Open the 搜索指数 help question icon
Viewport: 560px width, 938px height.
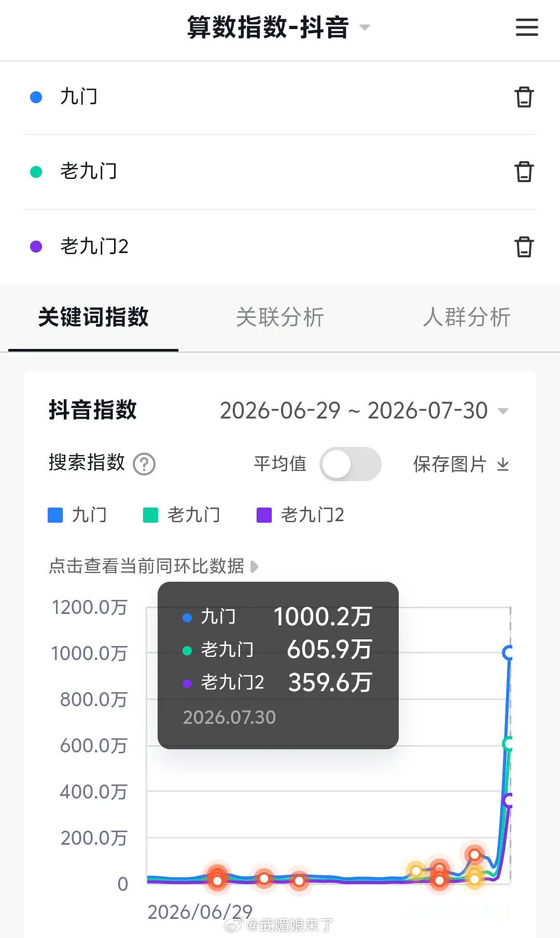tap(144, 464)
